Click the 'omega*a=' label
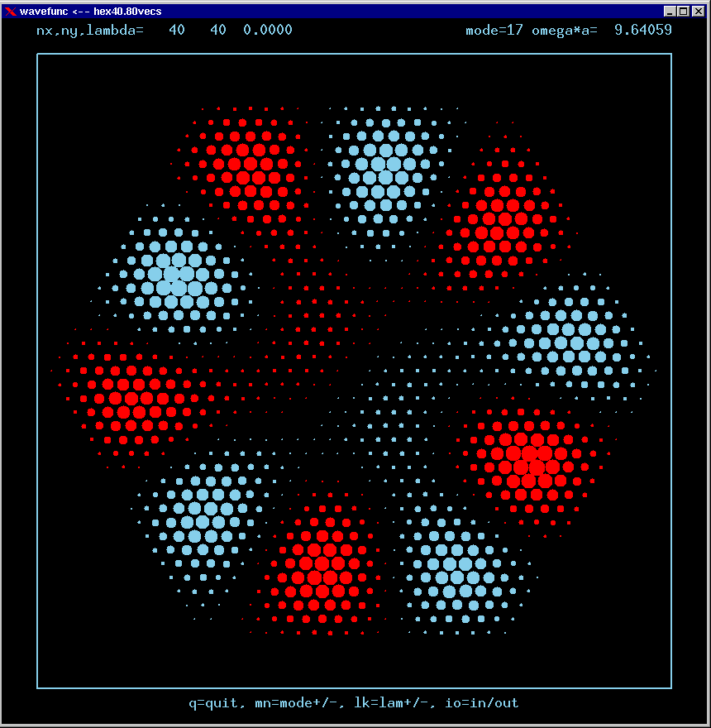The height and width of the screenshot is (728, 711). coord(565,31)
